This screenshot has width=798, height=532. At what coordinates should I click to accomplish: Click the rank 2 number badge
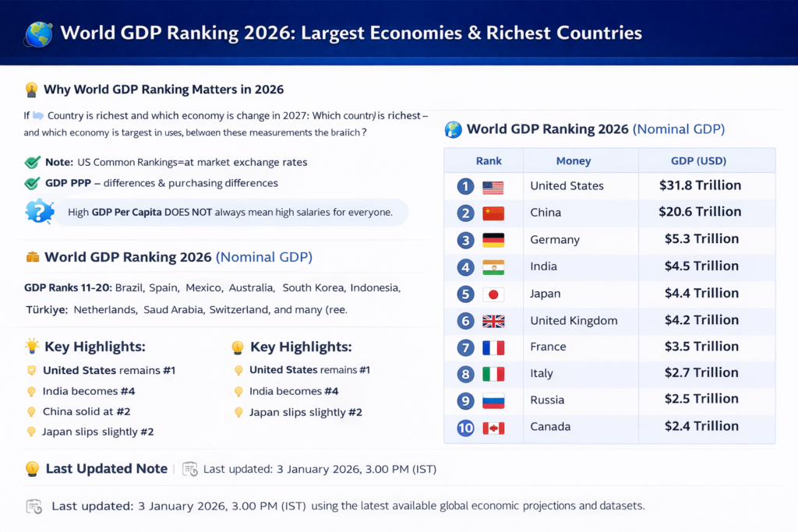pyautogui.click(x=465, y=213)
